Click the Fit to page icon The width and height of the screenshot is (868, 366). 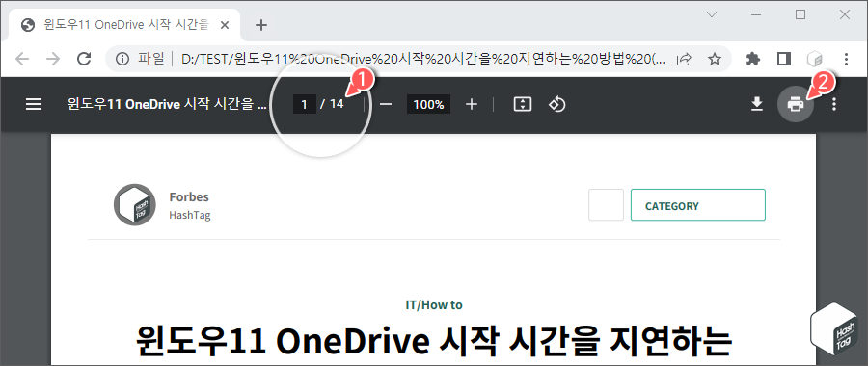523,104
